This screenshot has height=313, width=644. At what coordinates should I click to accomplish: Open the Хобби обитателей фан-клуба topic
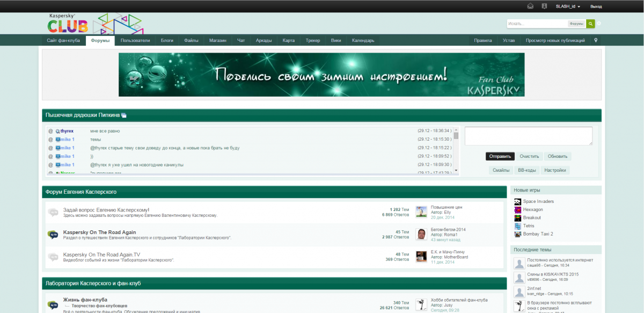(x=459, y=300)
